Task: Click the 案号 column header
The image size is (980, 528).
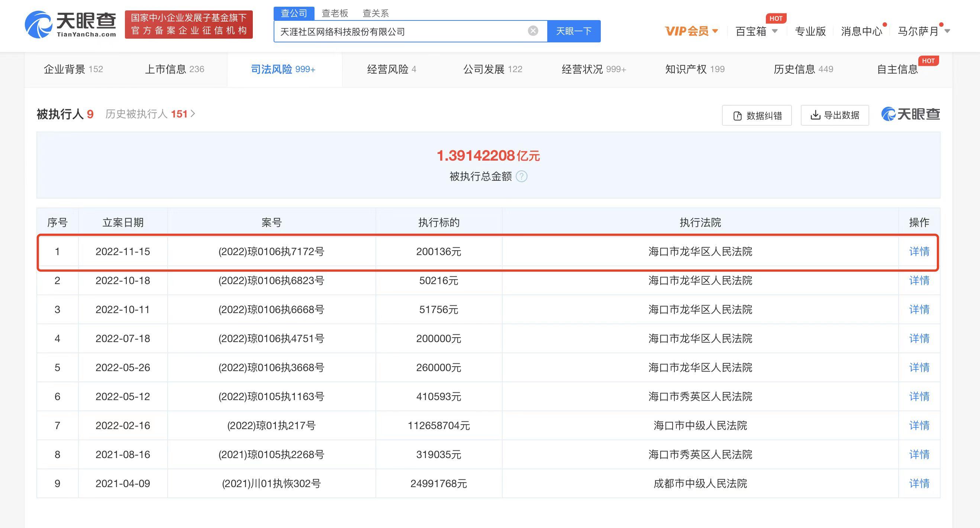Action: pos(271,222)
